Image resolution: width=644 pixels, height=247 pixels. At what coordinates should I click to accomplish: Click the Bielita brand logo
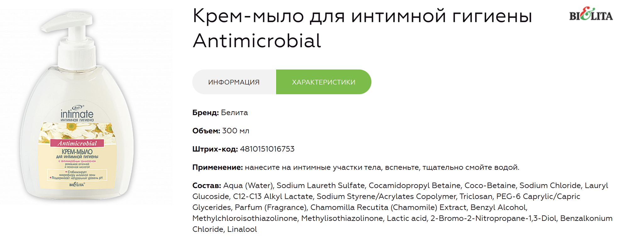591,14
